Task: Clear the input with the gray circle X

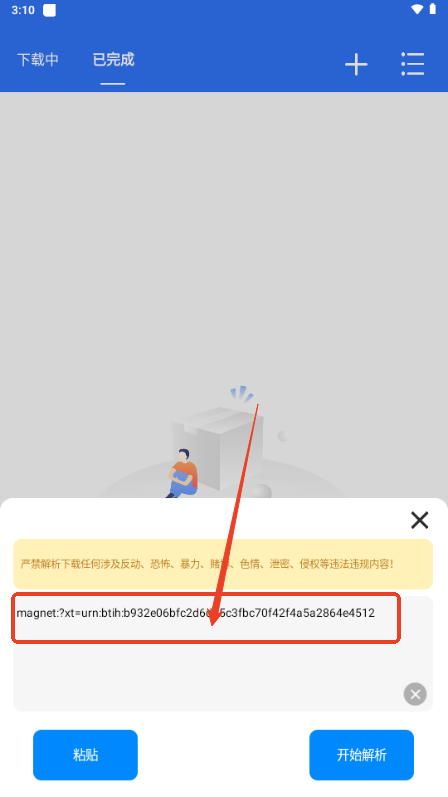Action: (x=415, y=694)
